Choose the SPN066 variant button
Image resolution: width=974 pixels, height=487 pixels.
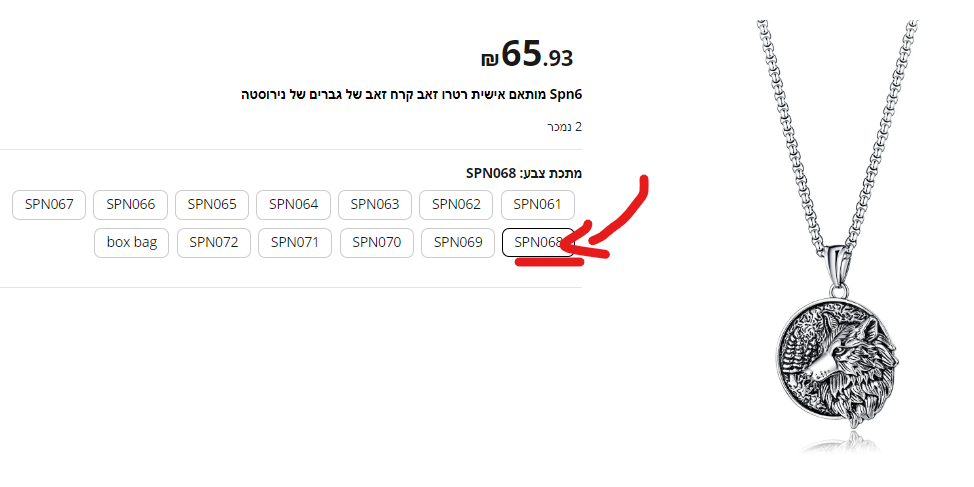click(131, 204)
